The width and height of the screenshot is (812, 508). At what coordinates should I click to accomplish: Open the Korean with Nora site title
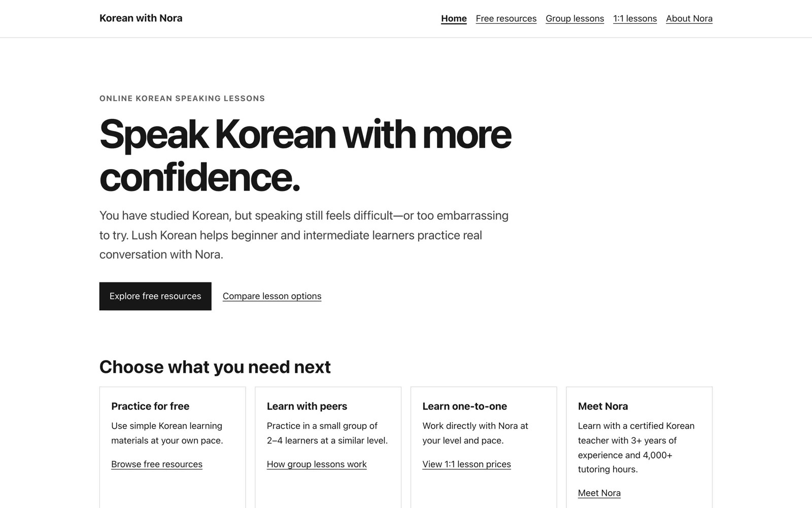[x=141, y=18]
